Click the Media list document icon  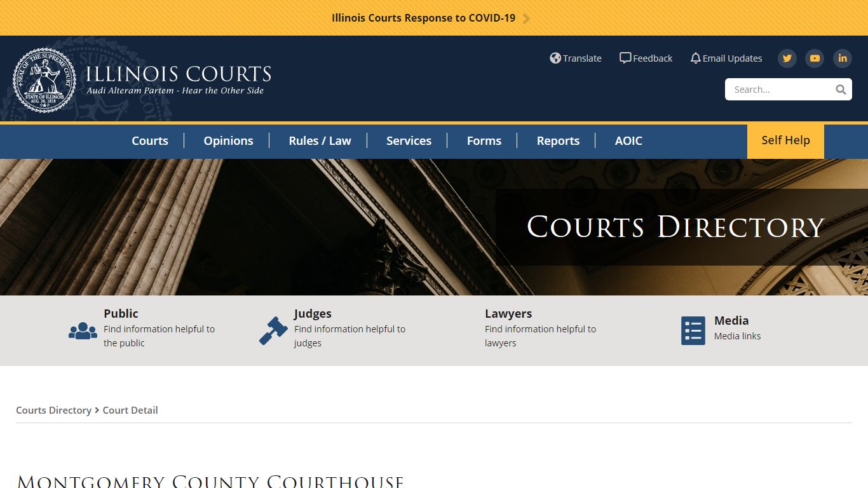(x=693, y=330)
